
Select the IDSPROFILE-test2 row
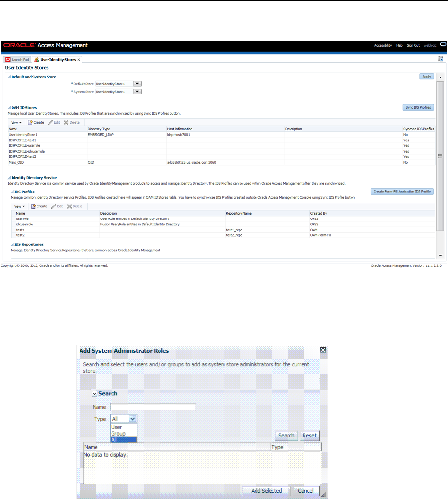tap(221, 156)
